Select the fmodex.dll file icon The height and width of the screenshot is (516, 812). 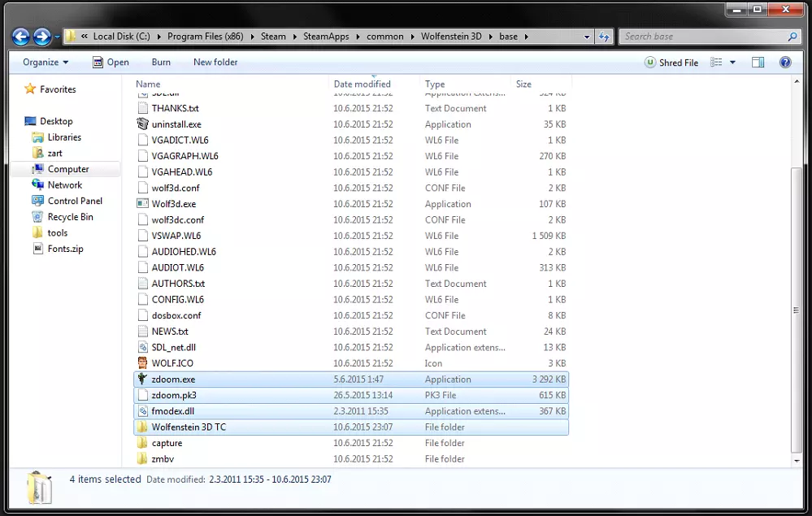point(143,411)
